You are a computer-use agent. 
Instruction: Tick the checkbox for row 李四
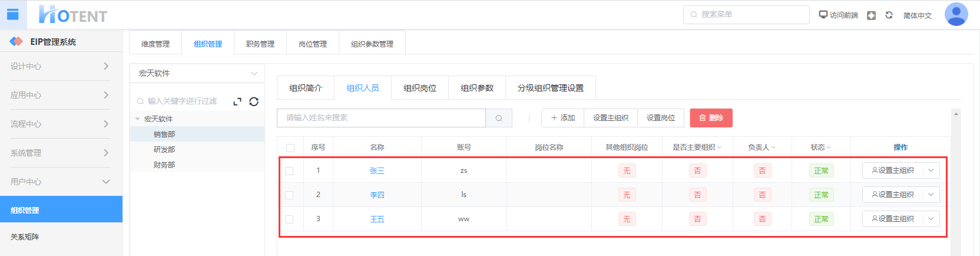pyautogui.click(x=289, y=195)
